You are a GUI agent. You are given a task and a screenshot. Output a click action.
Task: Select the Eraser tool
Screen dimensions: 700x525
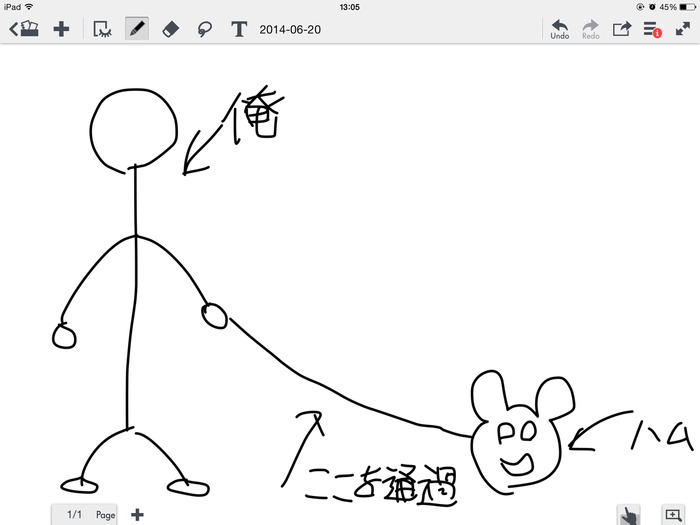(x=171, y=29)
